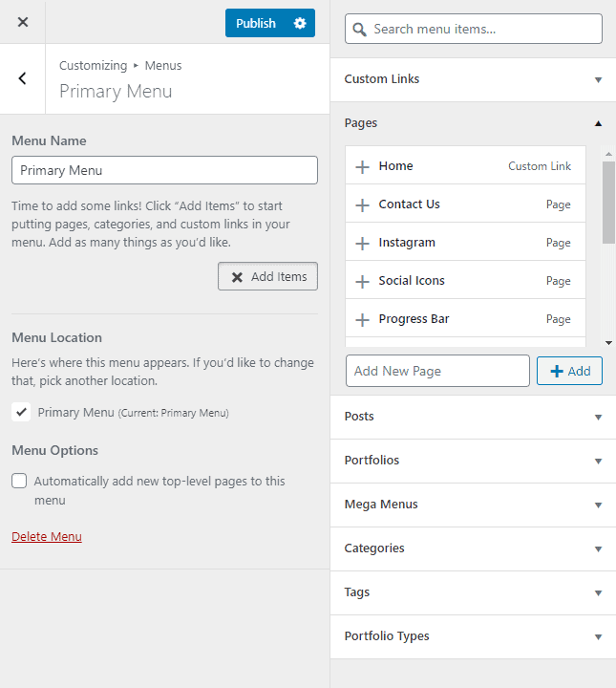The height and width of the screenshot is (688, 616).
Task: Click the X icon to close the customizer
Action: click(x=23, y=22)
